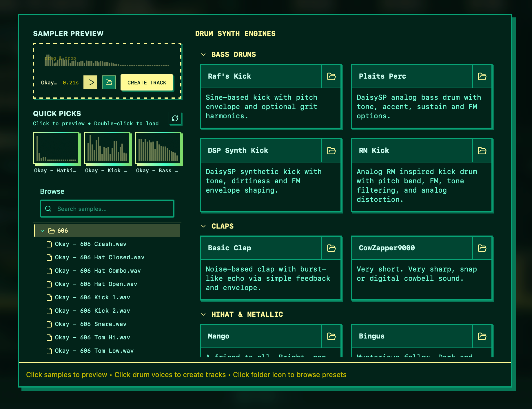The height and width of the screenshot is (409, 532).
Task: Browse CowZapper9000 presets folder
Action: [482, 248]
